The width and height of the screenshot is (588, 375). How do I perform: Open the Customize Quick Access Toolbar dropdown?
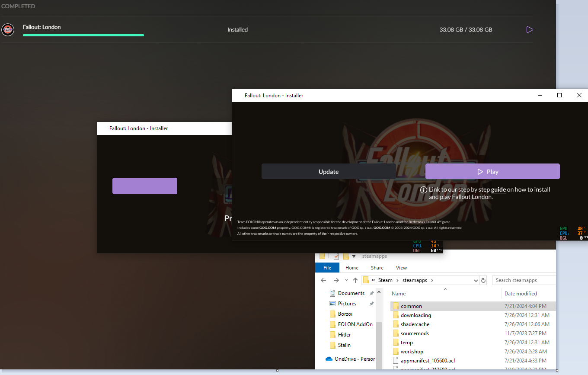coord(354,256)
